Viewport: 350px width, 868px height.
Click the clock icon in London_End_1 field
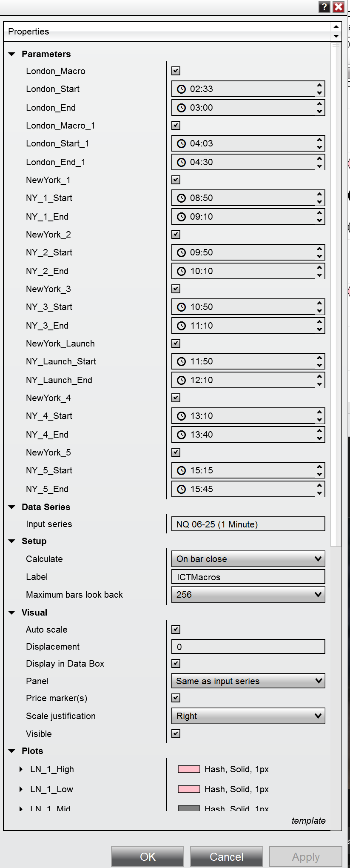pos(182,162)
